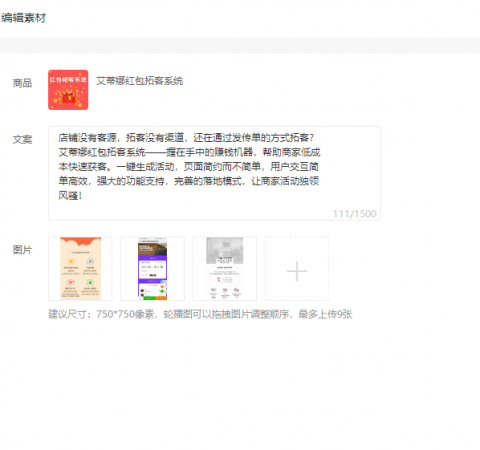Click the 建议尺寸 750*750像素 hint text
Screen dimensions: 480x450
click(200, 314)
